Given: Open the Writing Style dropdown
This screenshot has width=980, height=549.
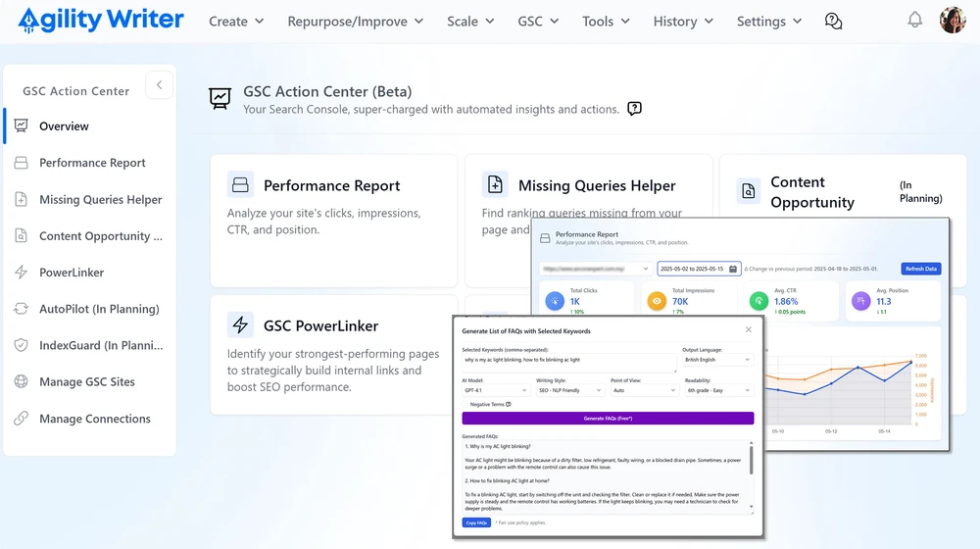Looking at the screenshot, I should click(570, 390).
